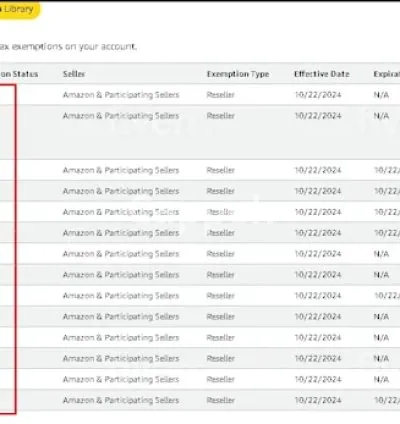This screenshot has width=400, height=424.
Task: Click the Effective Date column header
Action: 322,74
